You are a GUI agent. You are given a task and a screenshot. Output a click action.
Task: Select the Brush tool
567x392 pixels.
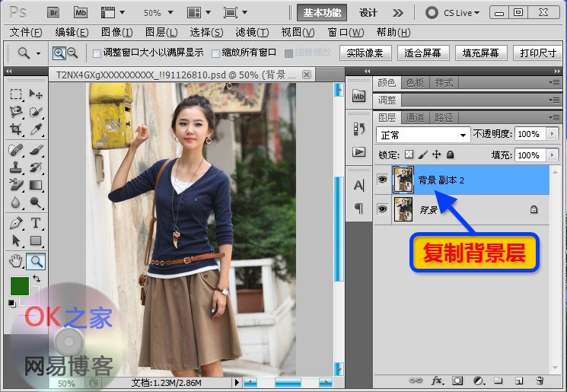[x=36, y=150]
